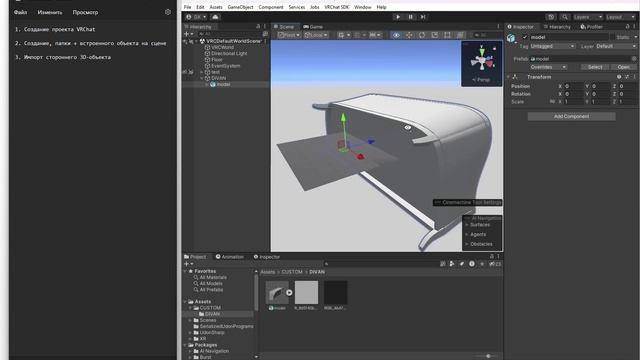Screen dimensions: 640x360
Task: Select Directional Light in the Hierarchy
Action: pyautogui.click(x=229, y=53)
